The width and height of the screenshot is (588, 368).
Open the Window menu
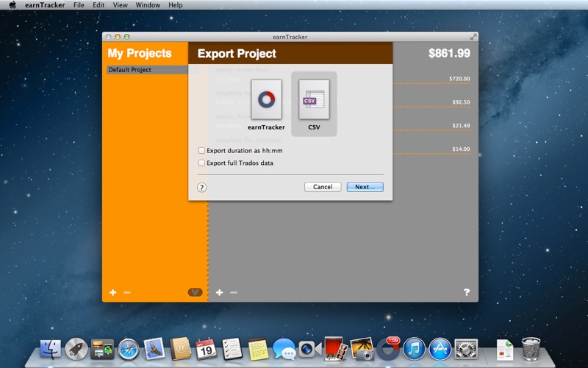tap(148, 5)
